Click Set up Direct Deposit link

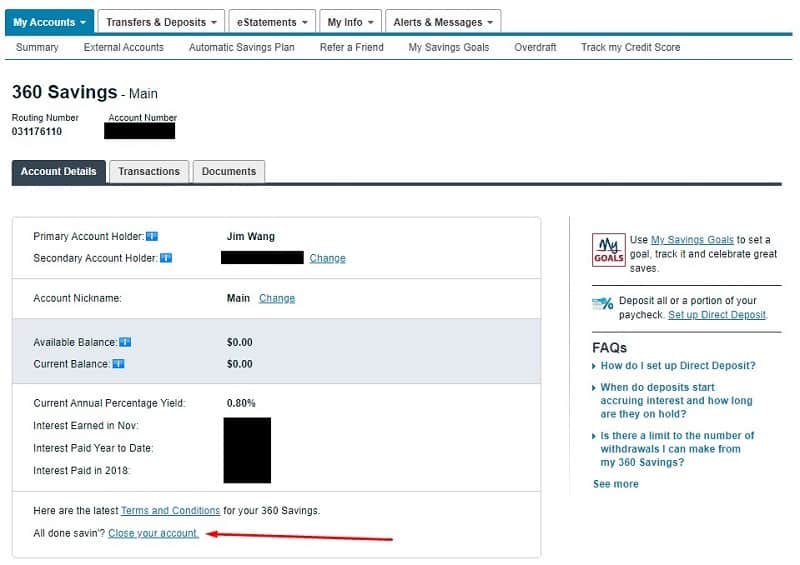coord(717,315)
